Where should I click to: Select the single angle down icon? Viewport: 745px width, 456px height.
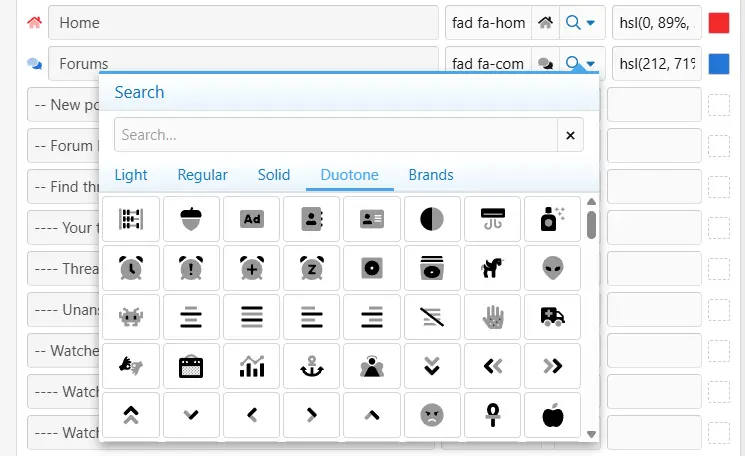tap(191, 415)
